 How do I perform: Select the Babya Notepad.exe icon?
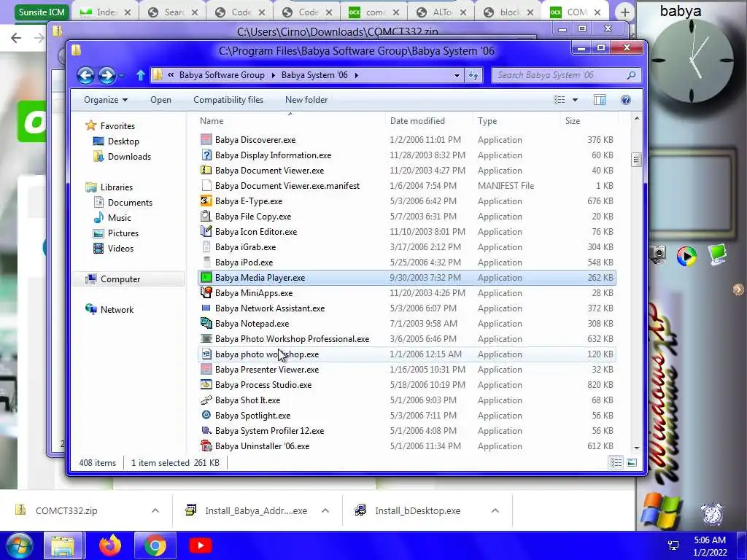pyautogui.click(x=206, y=323)
